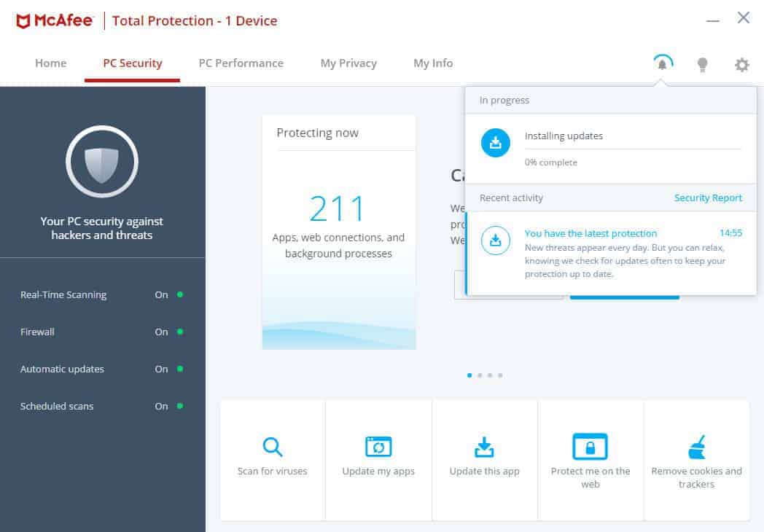Click the Scan for viruses magnifier icon
The height and width of the screenshot is (532, 764).
pyautogui.click(x=273, y=446)
